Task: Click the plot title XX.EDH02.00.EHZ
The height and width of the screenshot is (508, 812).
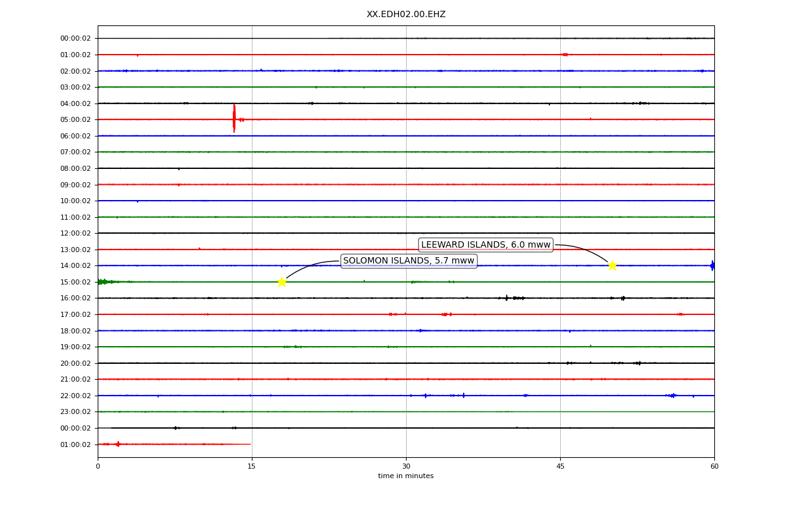Action: (406, 15)
